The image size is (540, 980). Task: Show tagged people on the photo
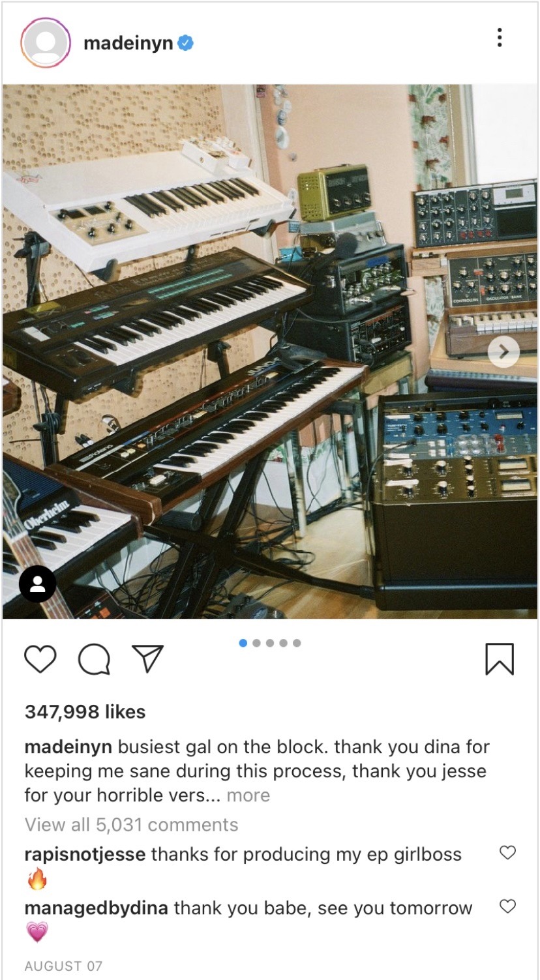[x=38, y=583]
